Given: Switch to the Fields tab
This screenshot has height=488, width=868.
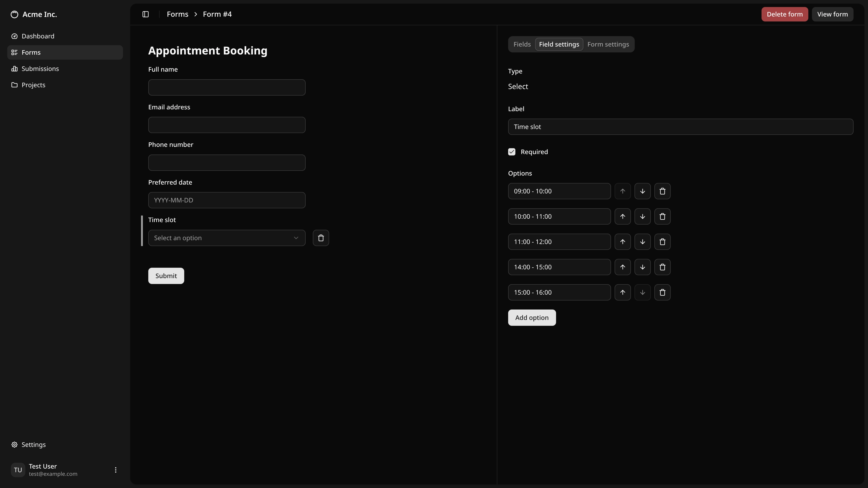Looking at the screenshot, I should pos(522,44).
